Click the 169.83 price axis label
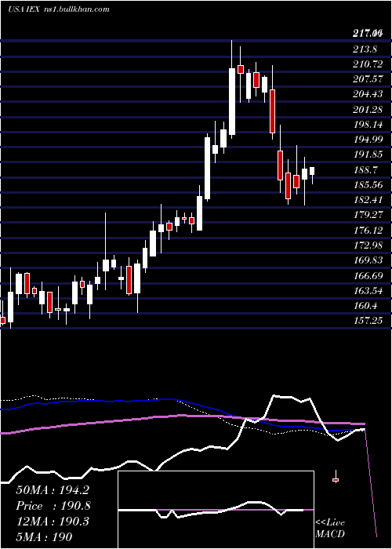 point(368,260)
